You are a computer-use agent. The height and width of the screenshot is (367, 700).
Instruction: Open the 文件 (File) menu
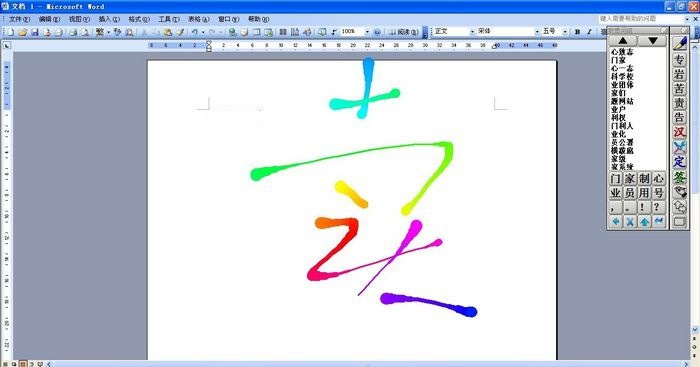19,19
